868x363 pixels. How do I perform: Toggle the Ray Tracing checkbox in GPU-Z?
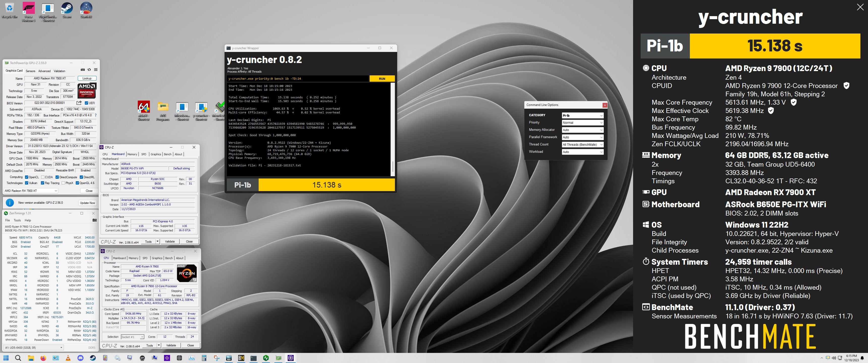[42, 183]
